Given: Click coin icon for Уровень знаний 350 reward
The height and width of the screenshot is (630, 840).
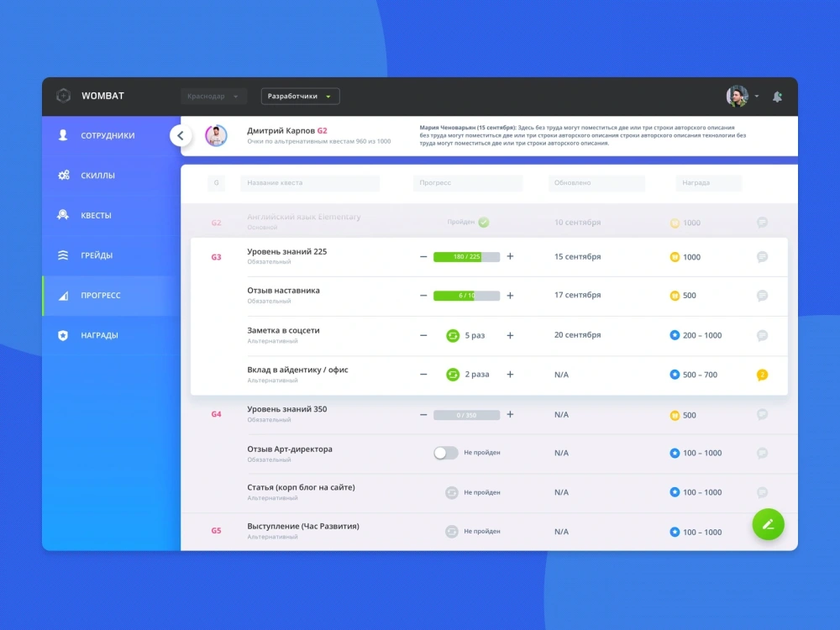Looking at the screenshot, I should click(x=675, y=415).
